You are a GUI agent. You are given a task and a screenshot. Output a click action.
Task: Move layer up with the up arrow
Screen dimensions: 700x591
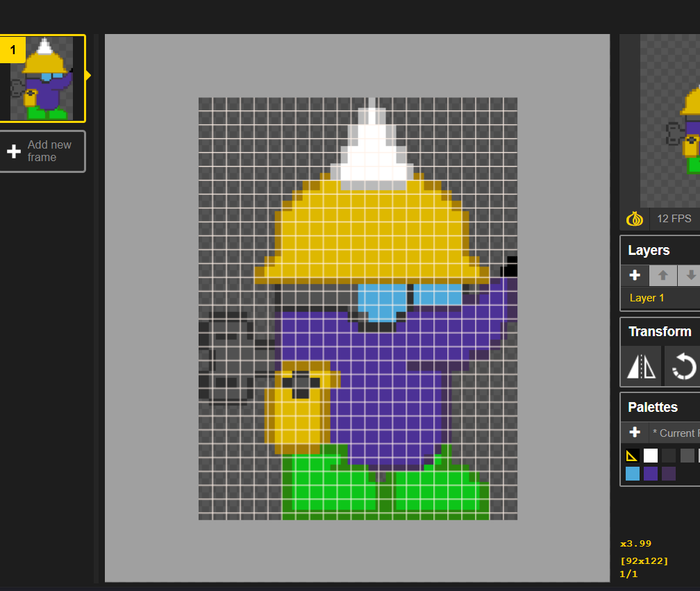pos(662,276)
